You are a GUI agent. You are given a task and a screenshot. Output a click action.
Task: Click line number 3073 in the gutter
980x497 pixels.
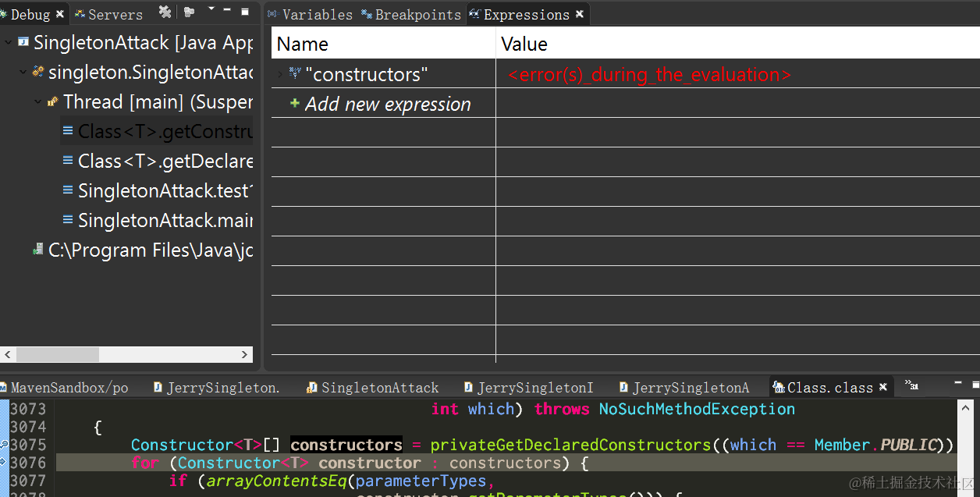coord(28,409)
